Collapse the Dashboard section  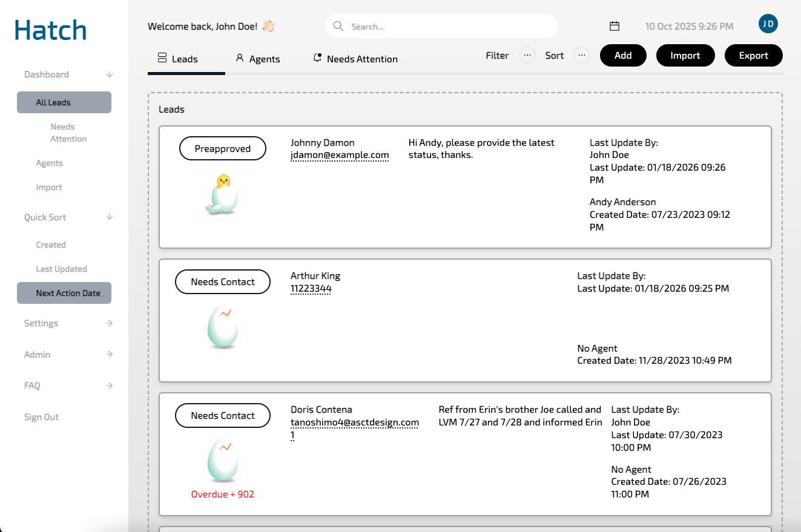click(x=110, y=74)
